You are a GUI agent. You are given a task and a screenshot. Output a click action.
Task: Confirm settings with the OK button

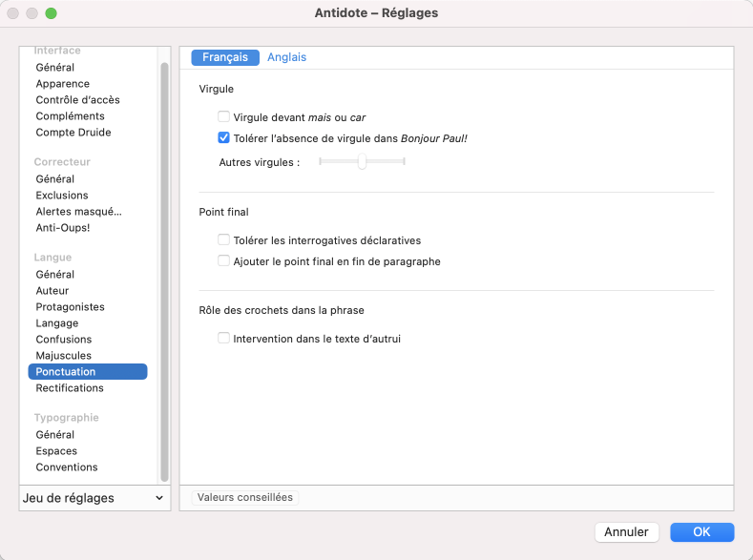coord(701,532)
